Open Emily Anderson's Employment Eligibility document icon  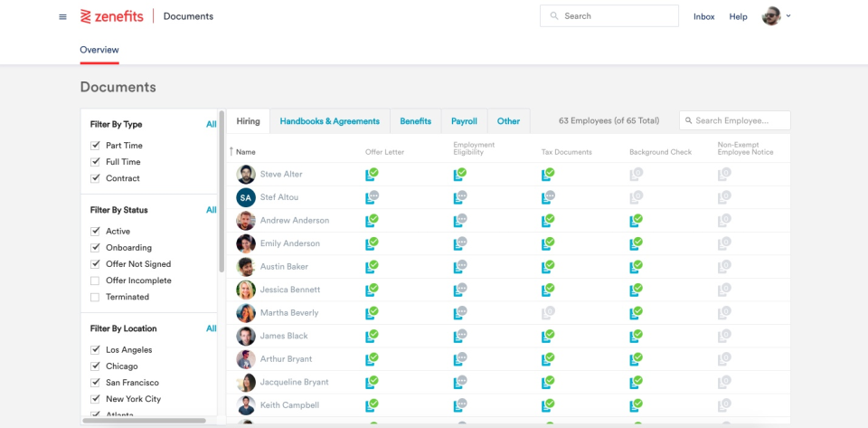click(460, 243)
